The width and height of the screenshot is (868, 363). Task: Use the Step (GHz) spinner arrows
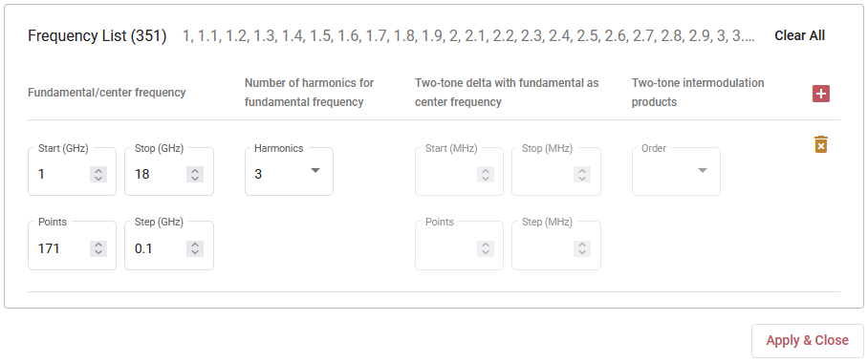click(195, 248)
